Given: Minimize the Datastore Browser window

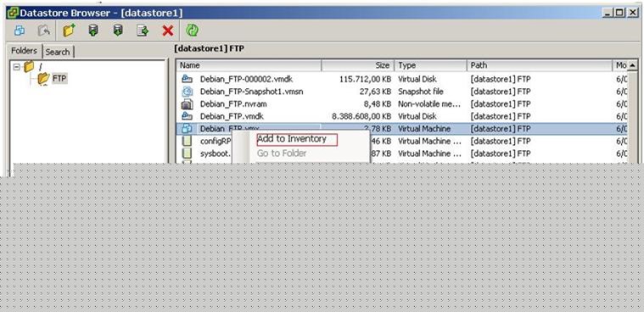Looking at the screenshot, I should (608, 13).
